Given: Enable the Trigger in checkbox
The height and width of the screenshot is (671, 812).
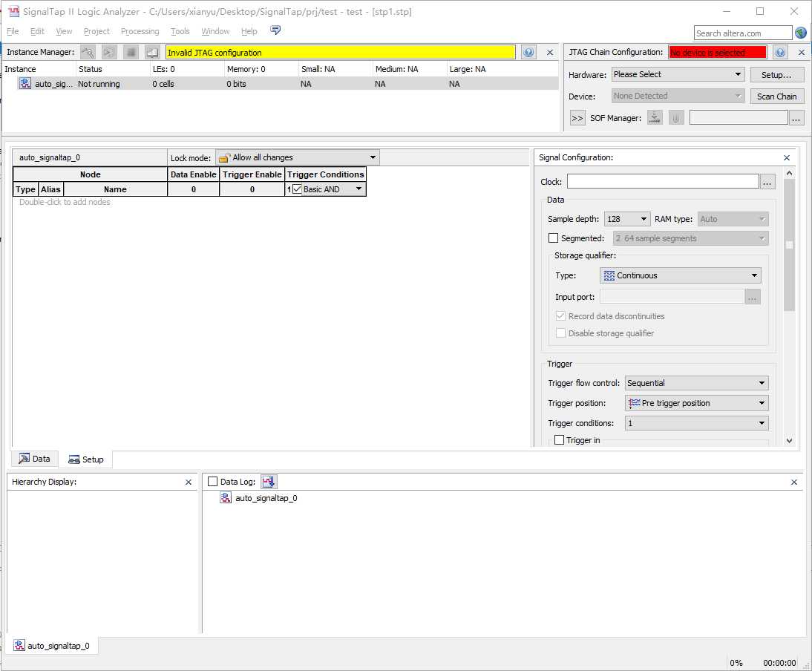Looking at the screenshot, I should 560,440.
